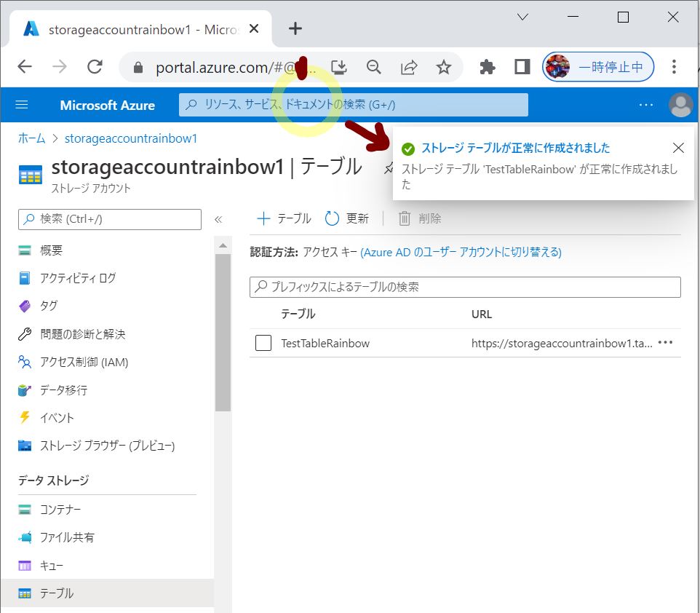Open the browser extensions puzzle icon
This screenshot has width=700, height=613.
pos(487,67)
